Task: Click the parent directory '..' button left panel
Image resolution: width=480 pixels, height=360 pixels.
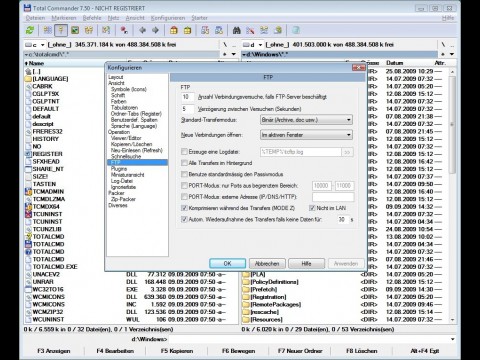Action: pyautogui.click(x=234, y=45)
